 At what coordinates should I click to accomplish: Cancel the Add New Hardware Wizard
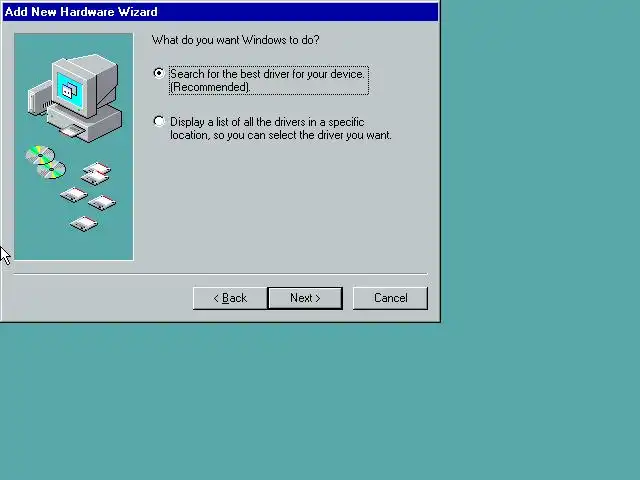pos(390,298)
